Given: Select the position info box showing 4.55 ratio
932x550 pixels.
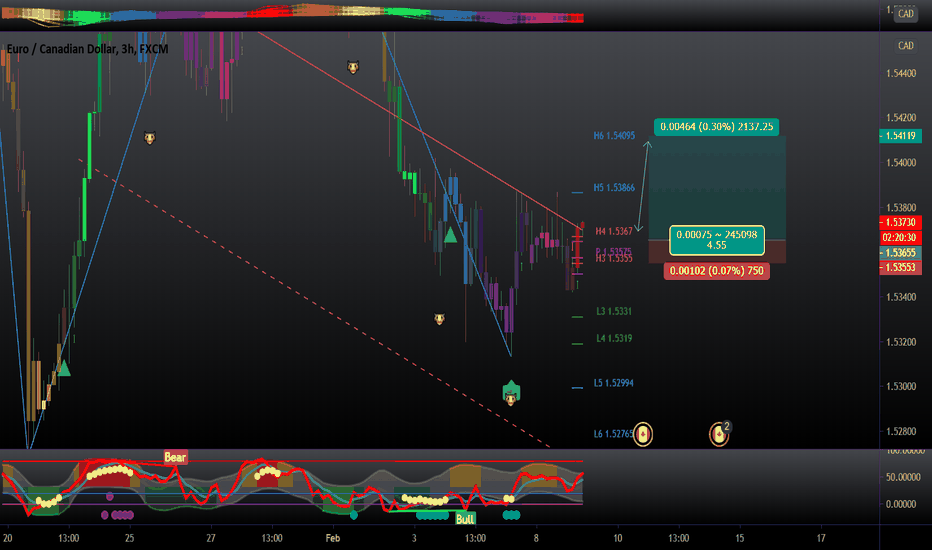Looking at the screenshot, I should tap(716, 240).
